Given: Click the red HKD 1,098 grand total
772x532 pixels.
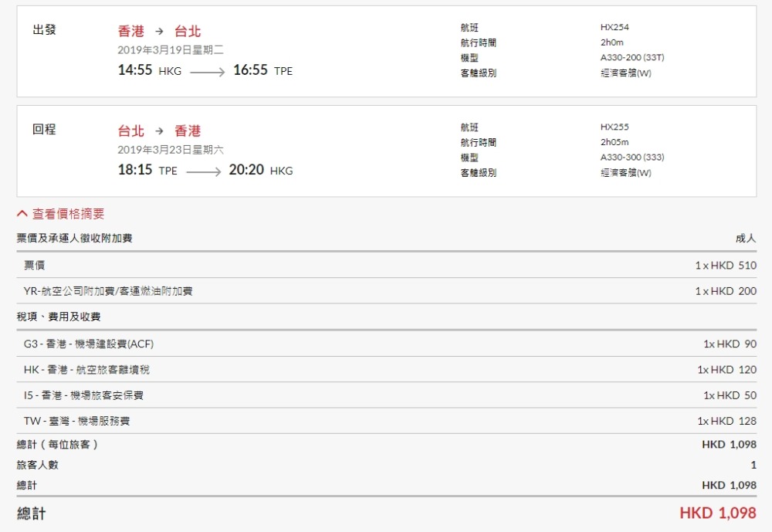Looking at the screenshot, I should [717, 513].
